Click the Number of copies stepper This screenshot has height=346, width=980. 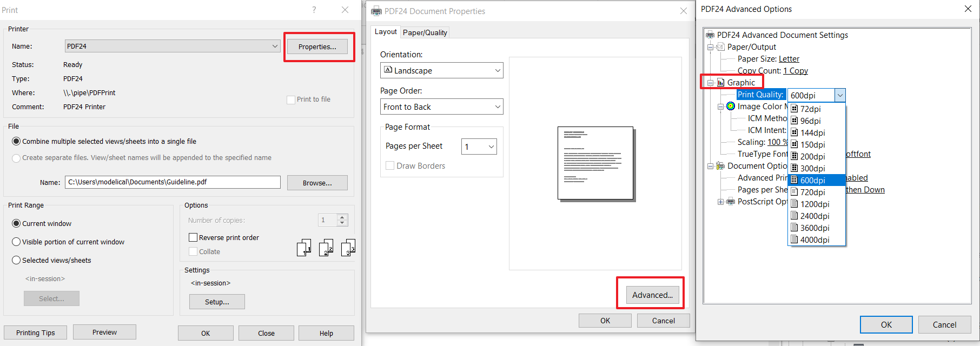(342, 220)
